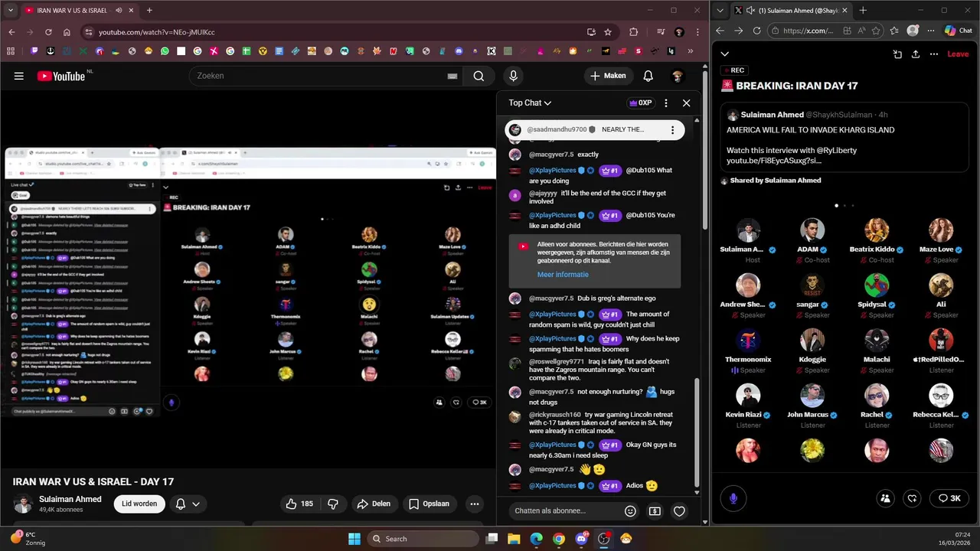Like the video with thumbs up

click(x=299, y=504)
